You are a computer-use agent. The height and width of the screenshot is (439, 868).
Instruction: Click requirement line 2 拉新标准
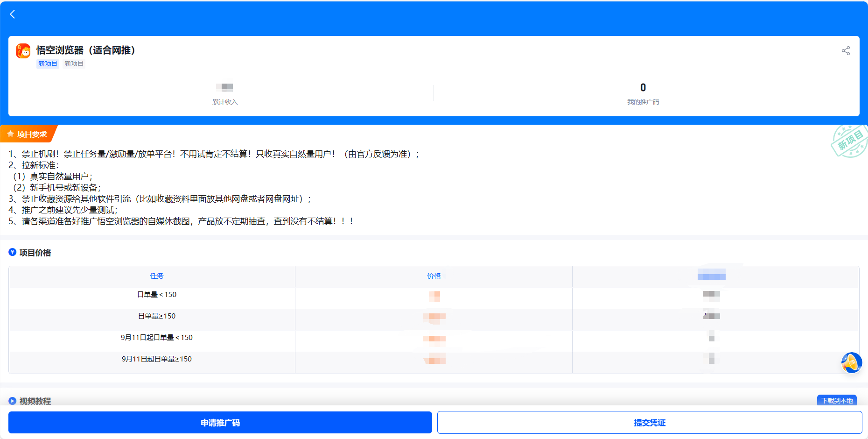pyautogui.click(x=34, y=165)
